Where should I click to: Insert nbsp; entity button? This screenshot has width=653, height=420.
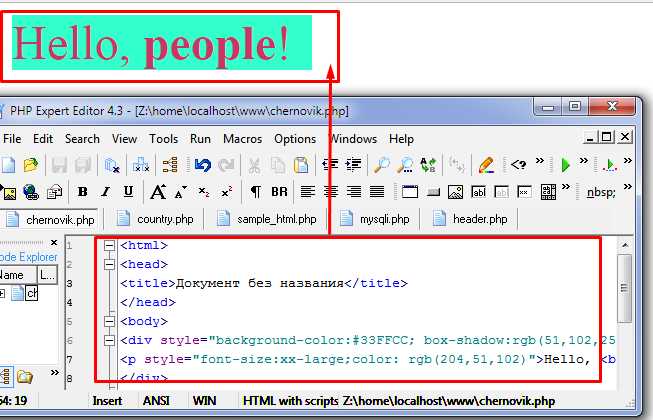click(601, 192)
